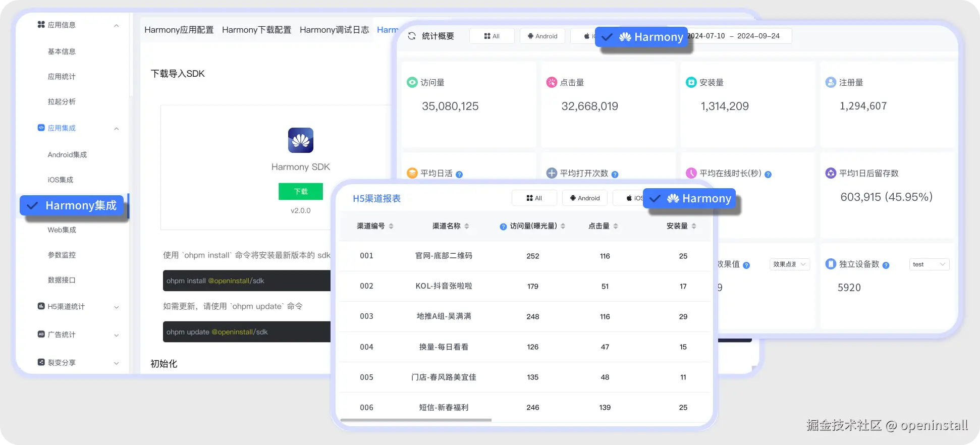Click the H5渠道报表 horizontal scrollbar
This screenshot has height=445, width=980.
click(416, 420)
